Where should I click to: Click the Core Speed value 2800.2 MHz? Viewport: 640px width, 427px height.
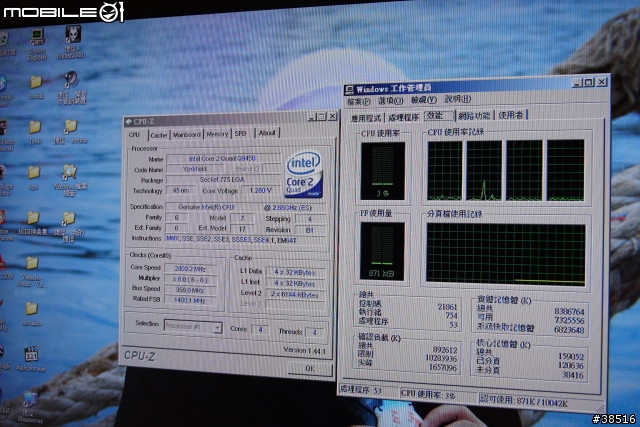click(190, 269)
